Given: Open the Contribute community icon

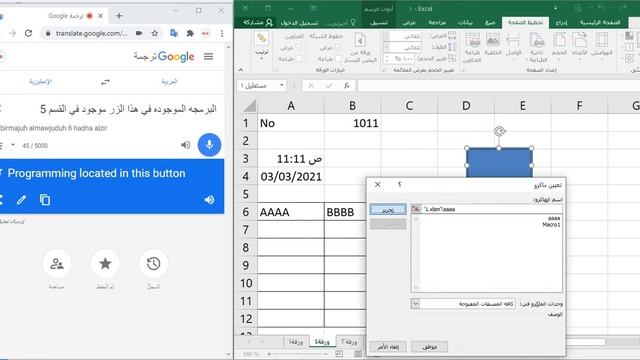Looking at the screenshot, I should [x=57, y=264].
